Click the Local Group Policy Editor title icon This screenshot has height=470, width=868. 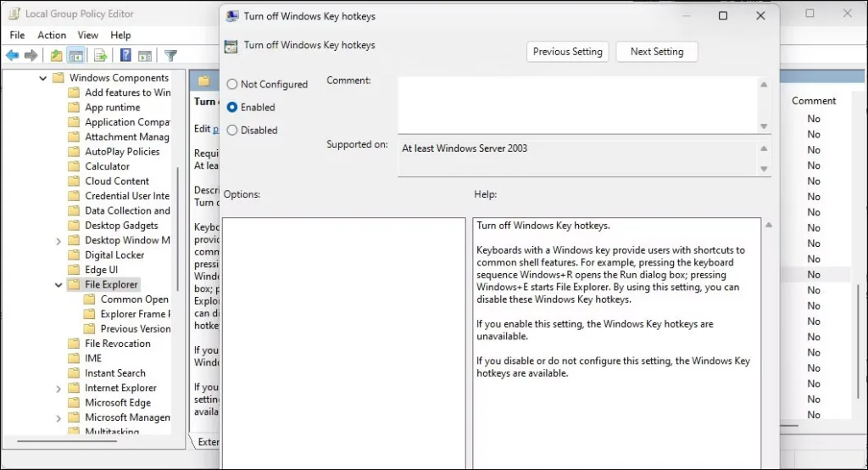tap(14, 14)
